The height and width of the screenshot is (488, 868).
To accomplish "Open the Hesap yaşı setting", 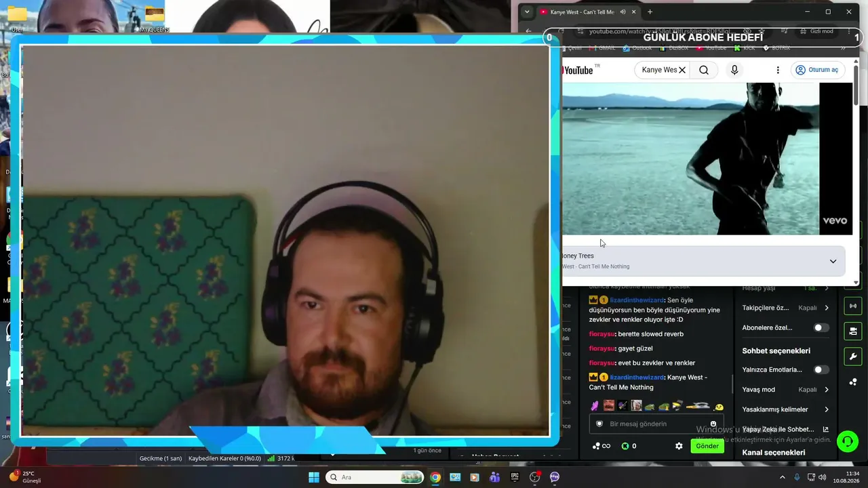I will coord(785,288).
